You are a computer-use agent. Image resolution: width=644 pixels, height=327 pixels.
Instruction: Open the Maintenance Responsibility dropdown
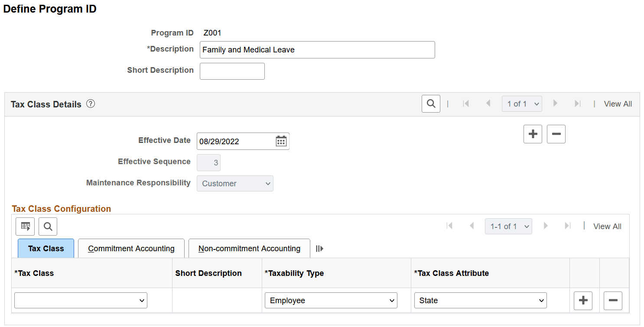pos(235,183)
